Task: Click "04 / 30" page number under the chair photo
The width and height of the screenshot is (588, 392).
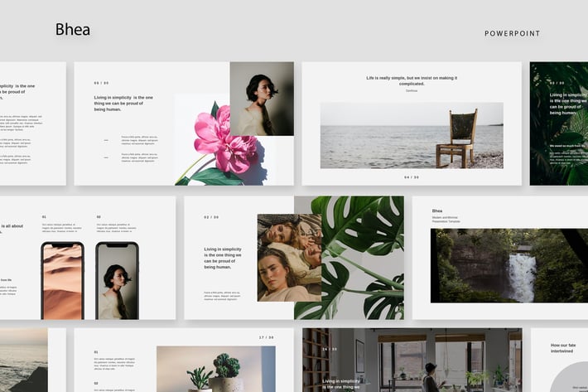Action: [x=412, y=177]
